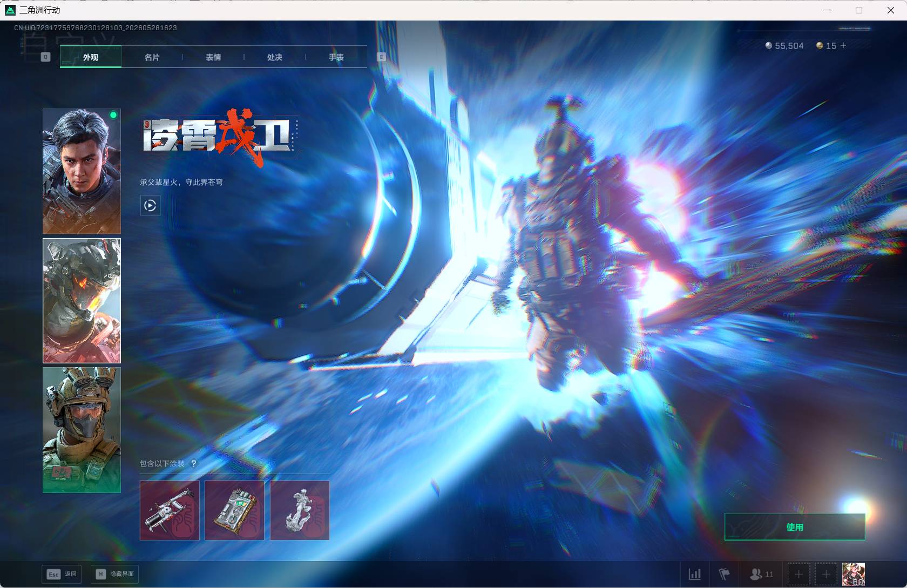Open the flag icon in bottom bar
The height and width of the screenshot is (588, 907).
coord(724,573)
